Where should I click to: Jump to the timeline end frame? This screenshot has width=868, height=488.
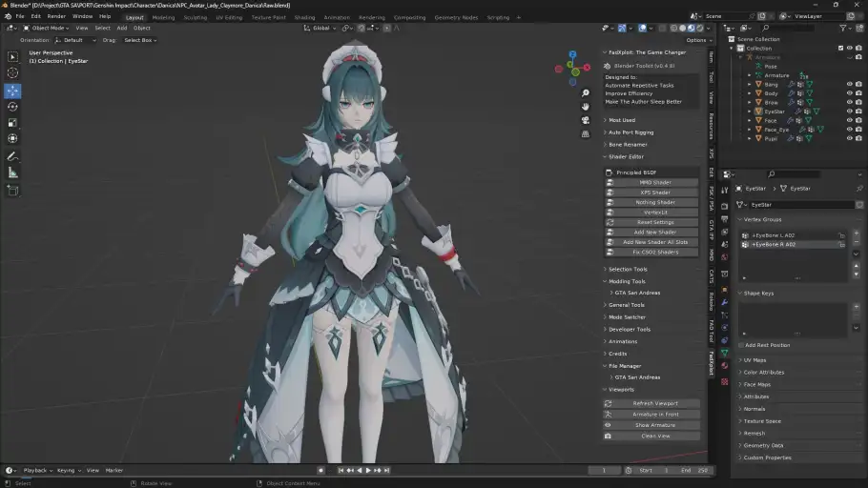point(387,470)
